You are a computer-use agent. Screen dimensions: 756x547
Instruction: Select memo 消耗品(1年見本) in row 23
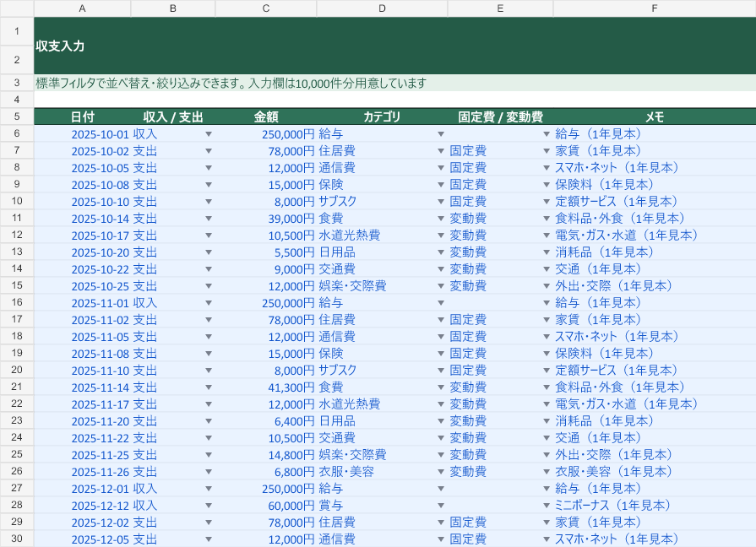point(655,420)
